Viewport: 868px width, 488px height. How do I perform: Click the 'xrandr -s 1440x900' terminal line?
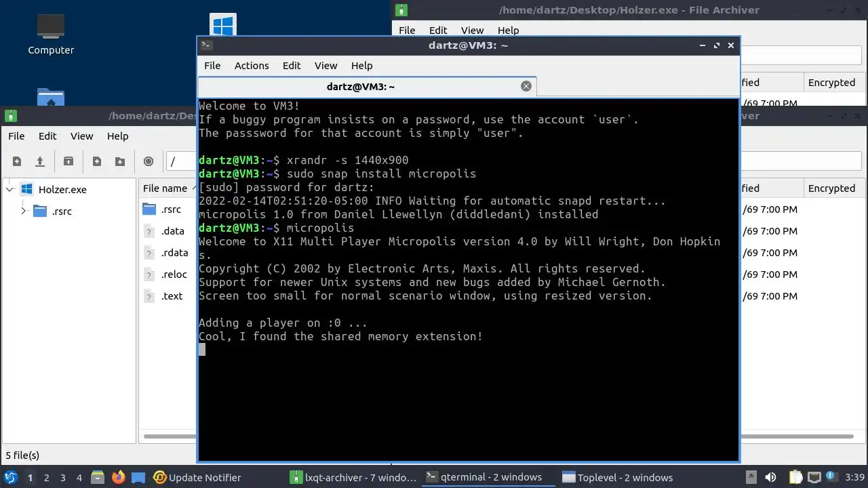click(304, 160)
